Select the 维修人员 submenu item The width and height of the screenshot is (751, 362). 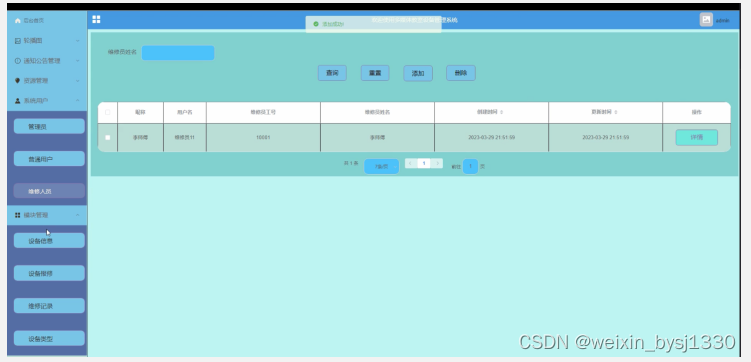pos(49,191)
